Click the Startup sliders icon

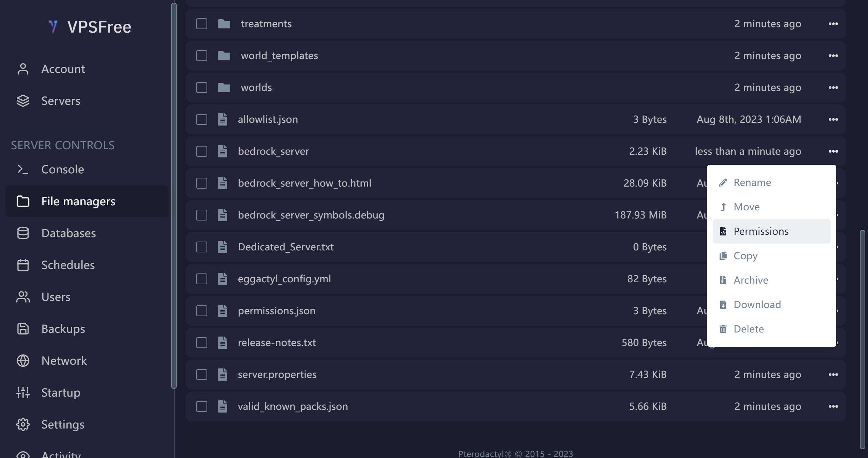coord(23,393)
